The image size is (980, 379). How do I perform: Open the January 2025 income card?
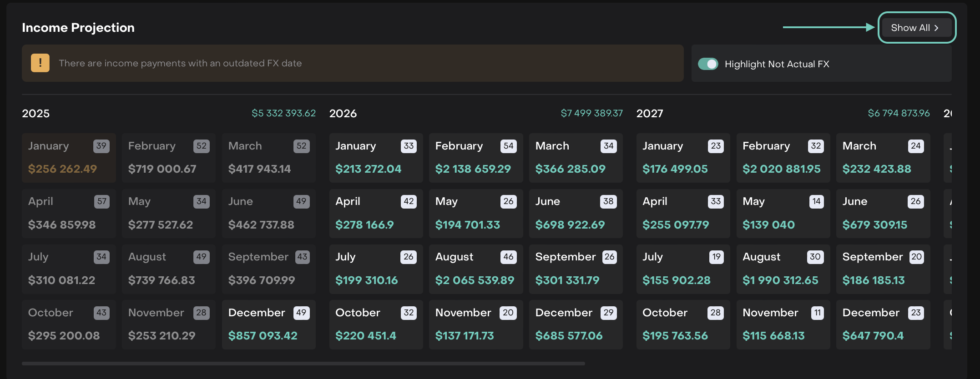[x=69, y=158]
